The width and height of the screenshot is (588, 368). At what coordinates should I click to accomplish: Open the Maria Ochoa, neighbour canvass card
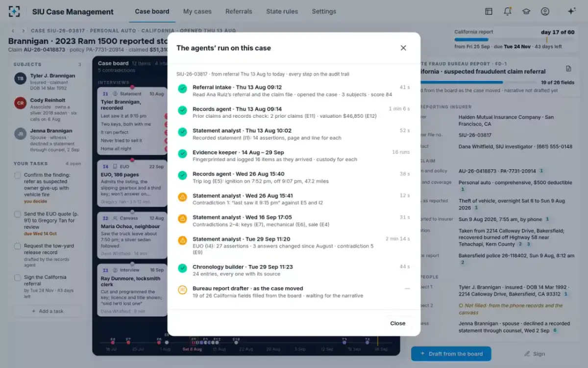click(x=132, y=236)
